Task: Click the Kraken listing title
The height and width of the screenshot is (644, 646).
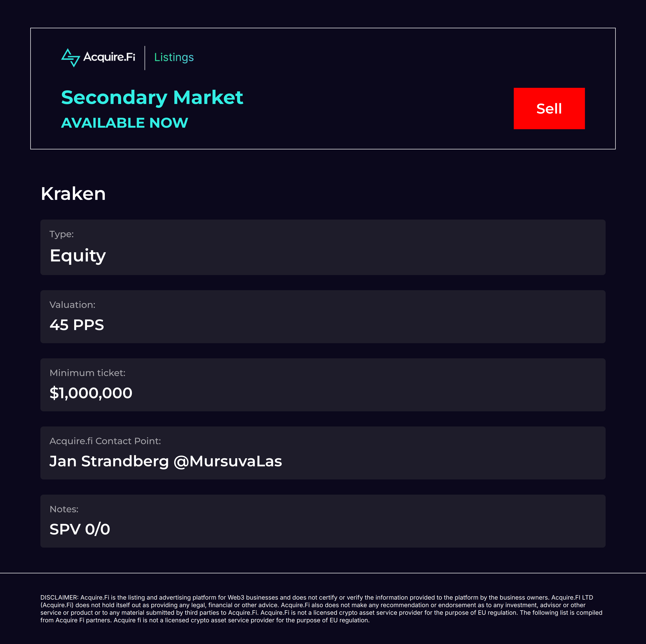Action: pyautogui.click(x=73, y=194)
